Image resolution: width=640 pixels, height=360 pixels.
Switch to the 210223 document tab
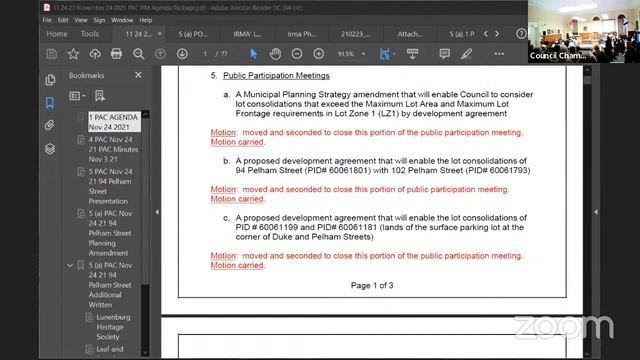point(356,34)
